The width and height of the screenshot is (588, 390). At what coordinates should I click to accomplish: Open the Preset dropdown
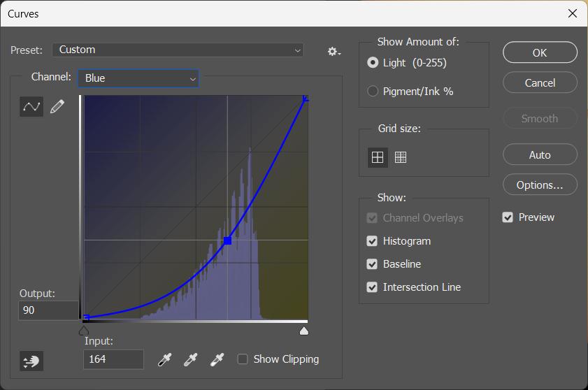pos(178,50)
